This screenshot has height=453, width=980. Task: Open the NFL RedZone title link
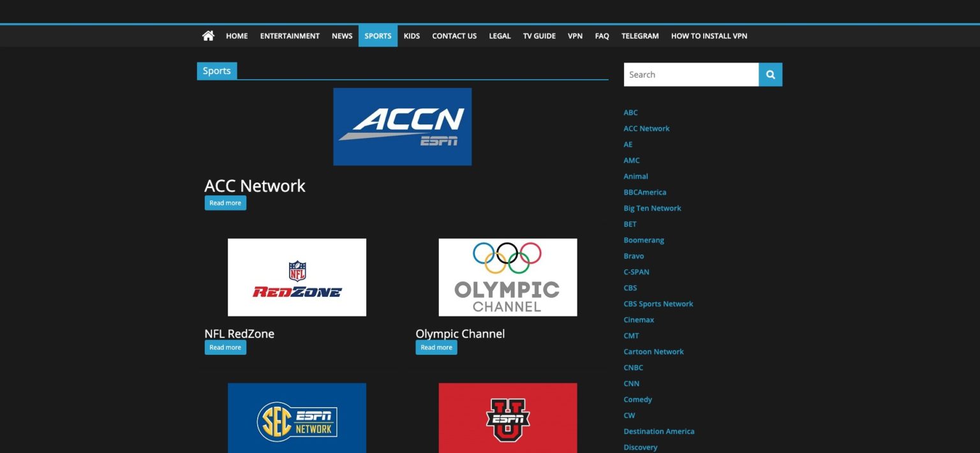click(x=239, y=334)
